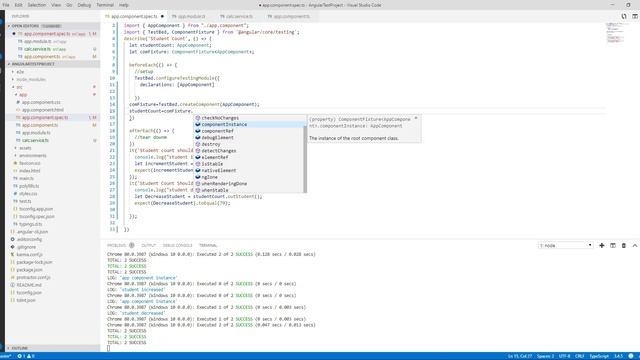Select the debugElement suggestion
Viewport: 640px width, 360px height.
click(249, 138)
